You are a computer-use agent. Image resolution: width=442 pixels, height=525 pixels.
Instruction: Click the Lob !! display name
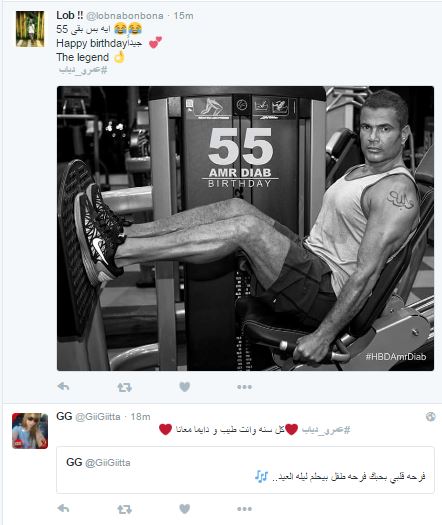70,15
